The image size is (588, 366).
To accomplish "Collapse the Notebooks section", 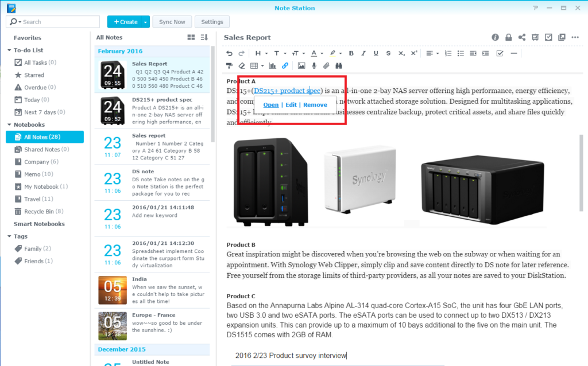I will point(10,124).
